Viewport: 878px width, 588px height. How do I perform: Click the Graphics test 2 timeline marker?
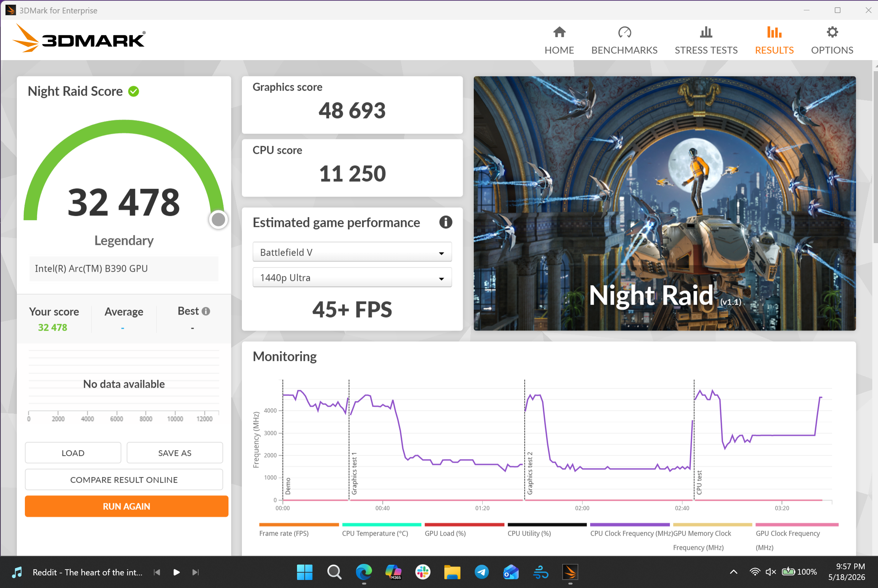530,473
